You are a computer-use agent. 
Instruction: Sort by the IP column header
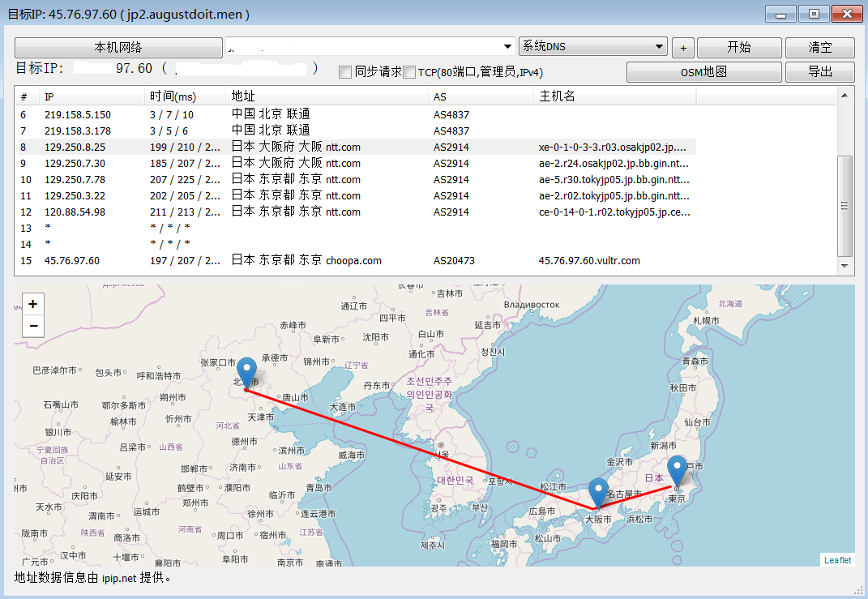tap(92, 97)
